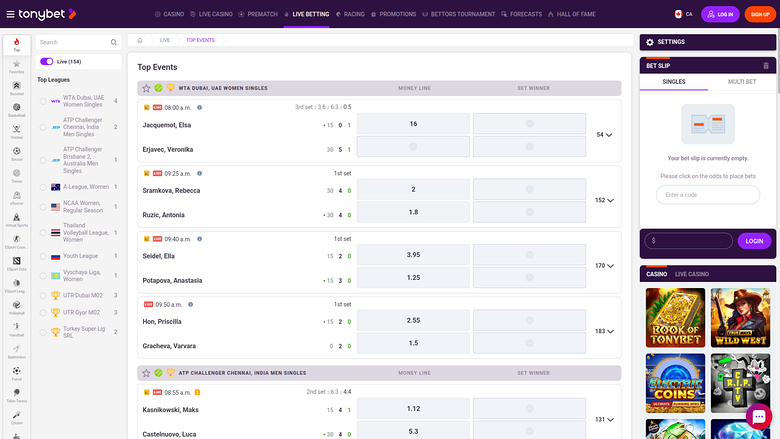Open Prematch in top navigation
Screen dimensions: 780x439
coord(258,14)
